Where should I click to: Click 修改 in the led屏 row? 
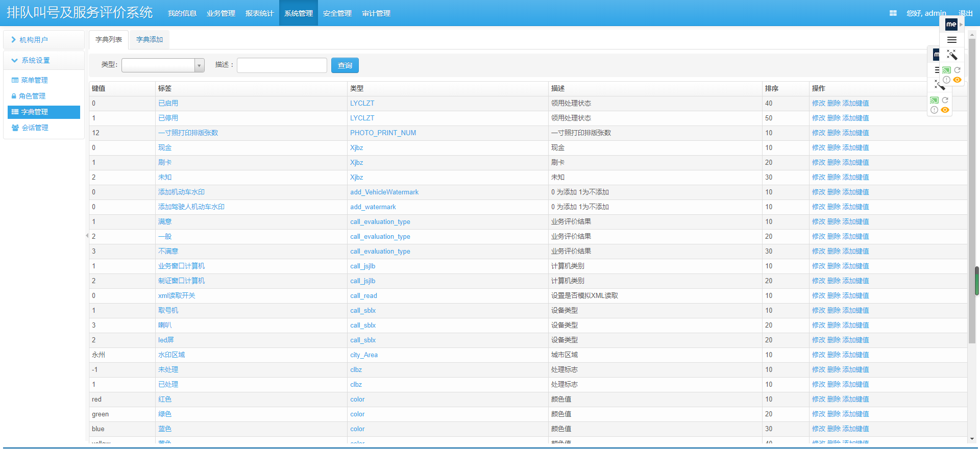click(x=819, y=340)
